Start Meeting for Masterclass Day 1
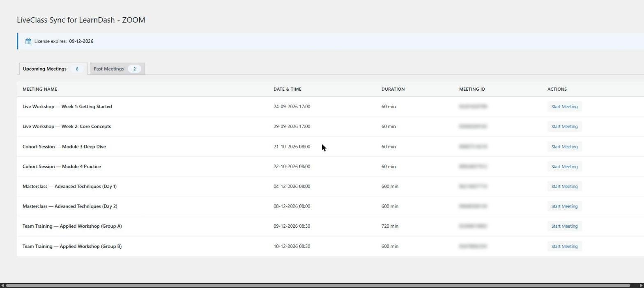This screenshot has width=644, height=288. coord(564,186)
